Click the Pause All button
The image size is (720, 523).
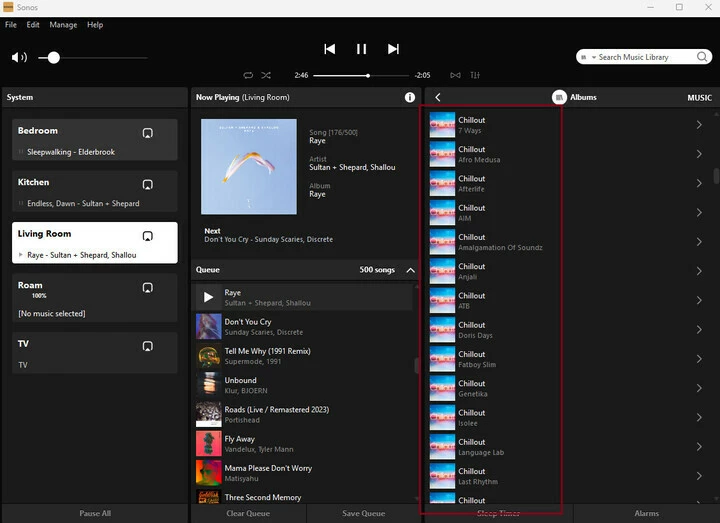tap(95, 514)
